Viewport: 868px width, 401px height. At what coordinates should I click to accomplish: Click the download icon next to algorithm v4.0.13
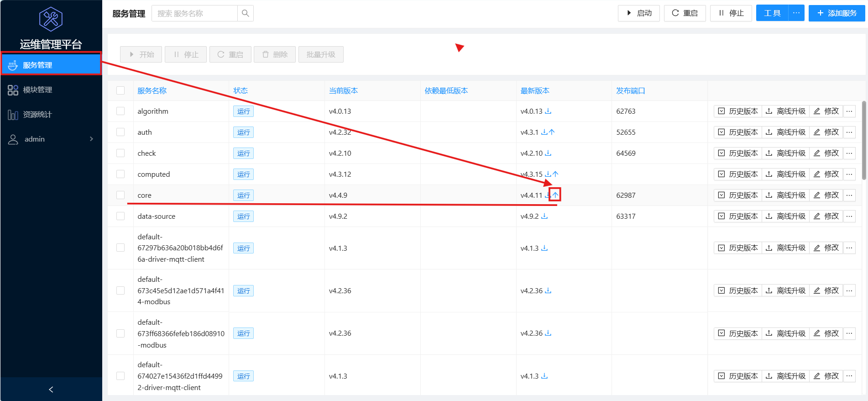click(548, 111)
